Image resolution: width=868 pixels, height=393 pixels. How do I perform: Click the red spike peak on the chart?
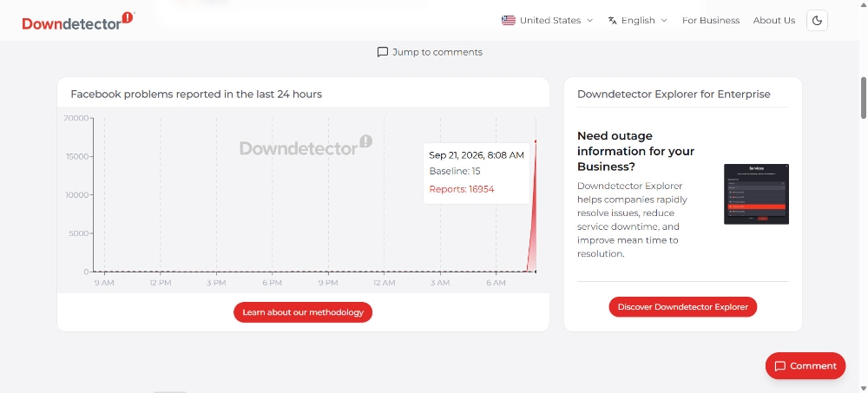536,141
